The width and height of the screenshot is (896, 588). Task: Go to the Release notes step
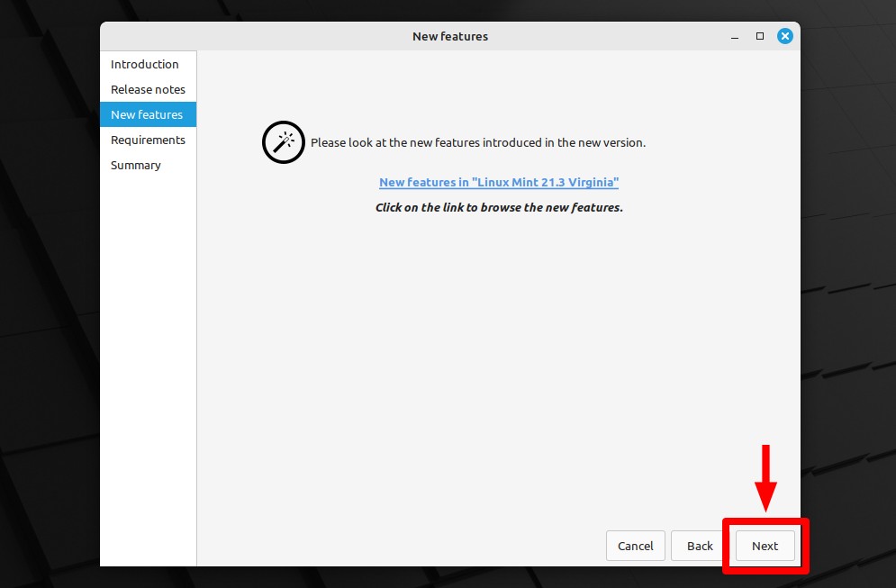148,89
